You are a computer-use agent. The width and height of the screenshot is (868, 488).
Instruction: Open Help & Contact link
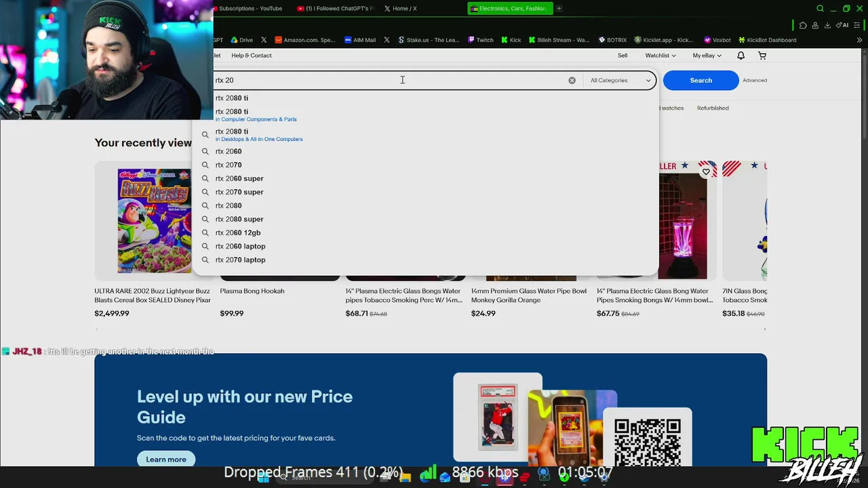pyautogui.click(x=251, y=56)
